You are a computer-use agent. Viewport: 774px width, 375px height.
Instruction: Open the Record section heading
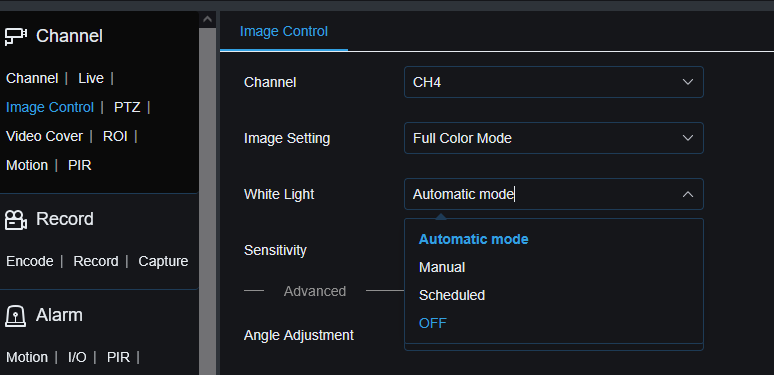(65, 219)
